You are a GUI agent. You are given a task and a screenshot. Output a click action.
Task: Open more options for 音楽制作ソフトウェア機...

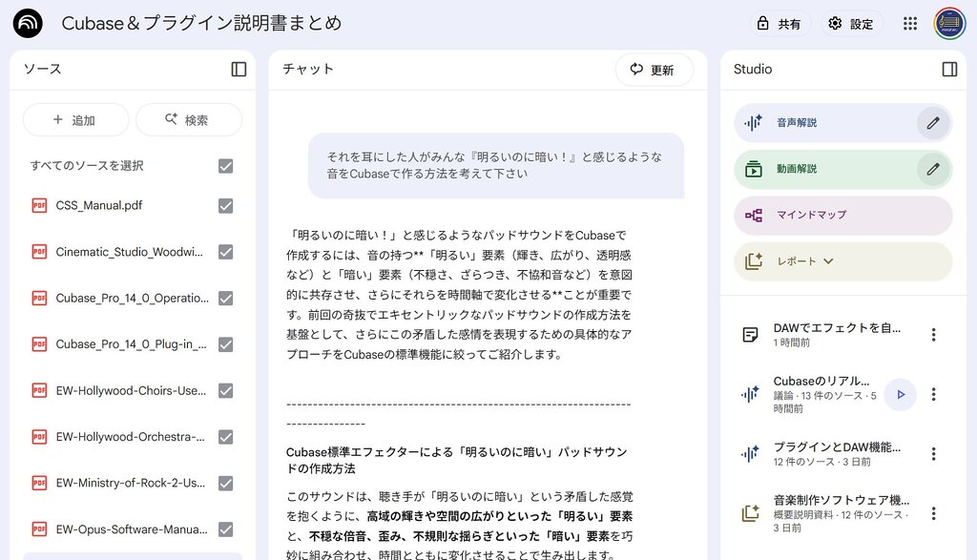tap(933, 513)
